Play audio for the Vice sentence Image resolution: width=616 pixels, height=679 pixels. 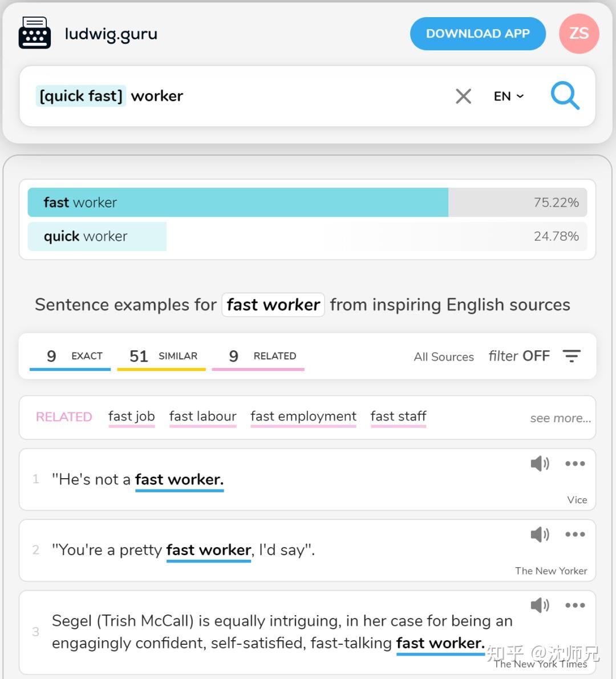point(540,463)
